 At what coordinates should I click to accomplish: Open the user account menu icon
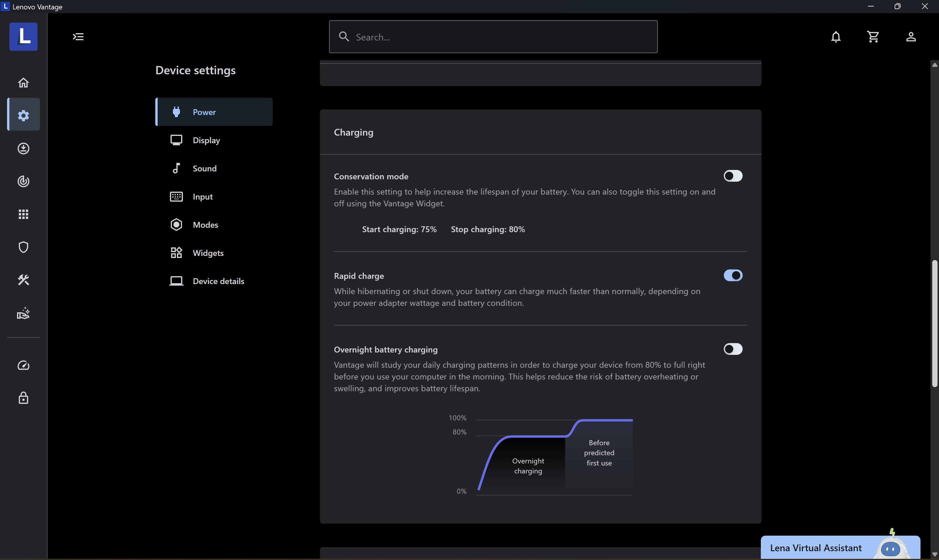pos(911,37)
